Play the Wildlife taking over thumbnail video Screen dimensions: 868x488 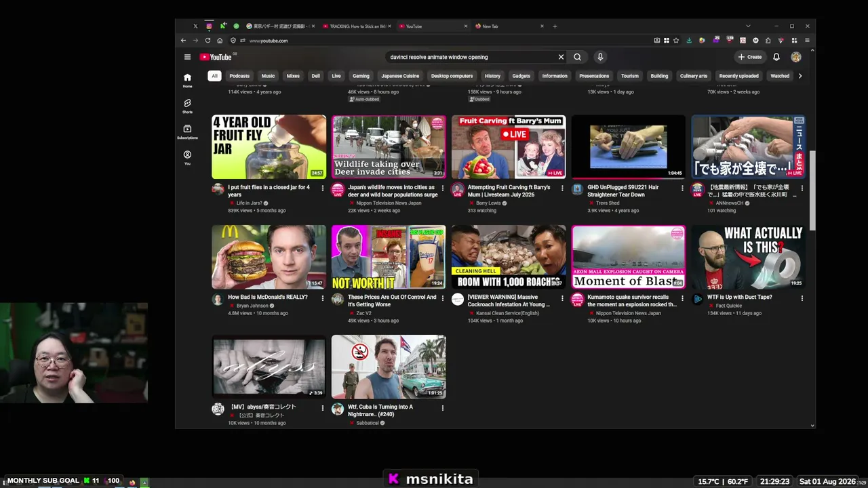tap(389, 147)
